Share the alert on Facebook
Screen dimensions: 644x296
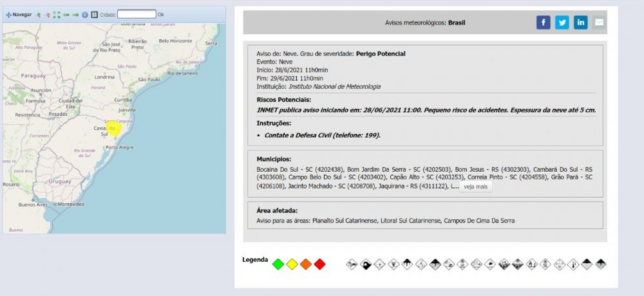coord(544,23)
